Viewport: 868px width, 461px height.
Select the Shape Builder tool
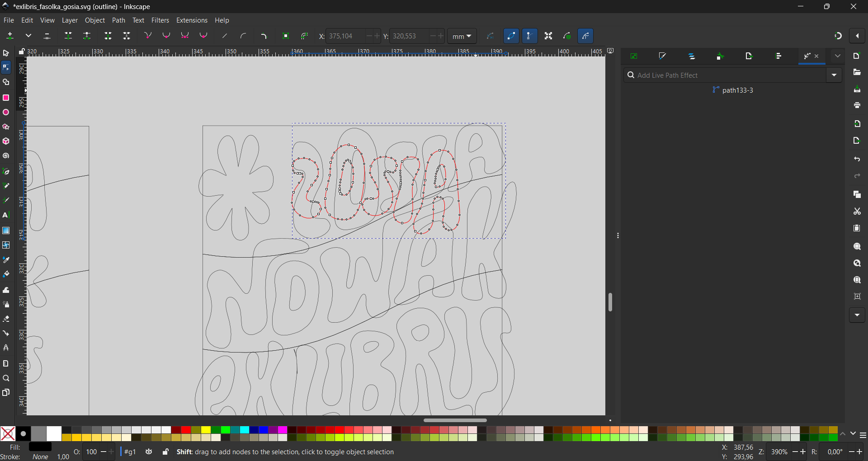[6, 83]
